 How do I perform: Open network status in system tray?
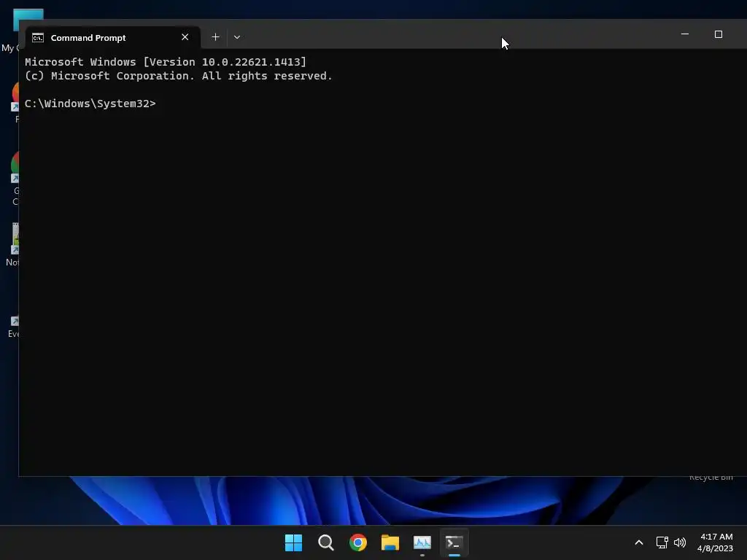click(x=662, y=542)
